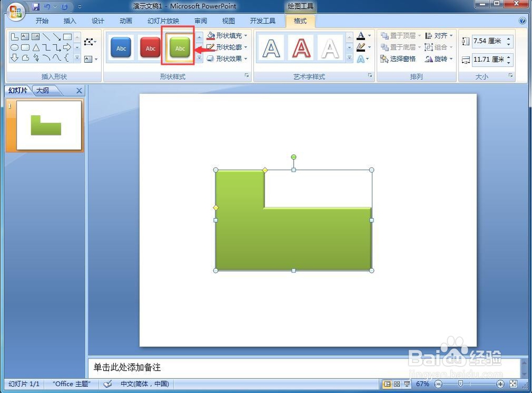
Task: Open the Animations (动画) ribbon tab
Action: (126, 21)
